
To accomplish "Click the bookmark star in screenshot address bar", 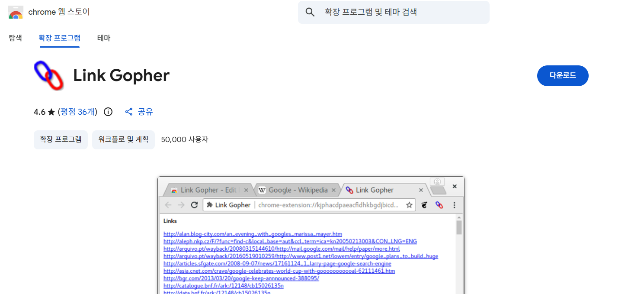I will coord(409,205).
